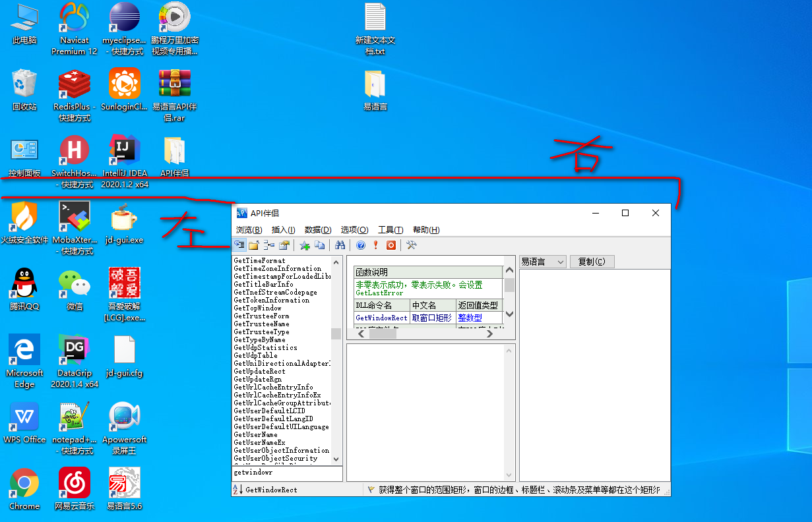812x522 pixels.
Task: Select GetTitleBarInfo in the function list
Action: click(x=263, y=284)
